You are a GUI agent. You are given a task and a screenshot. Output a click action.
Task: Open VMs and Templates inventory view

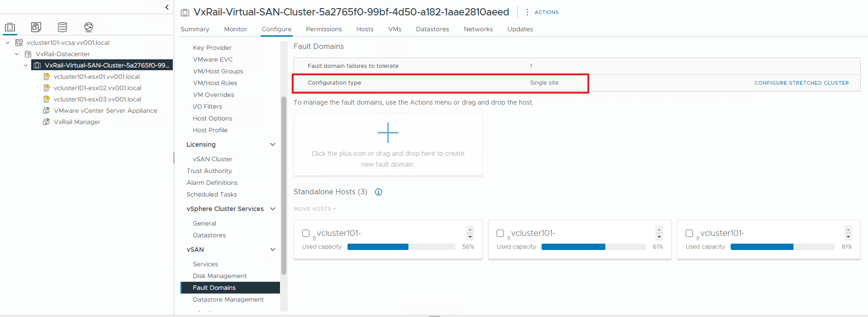(x=36, y=27)
